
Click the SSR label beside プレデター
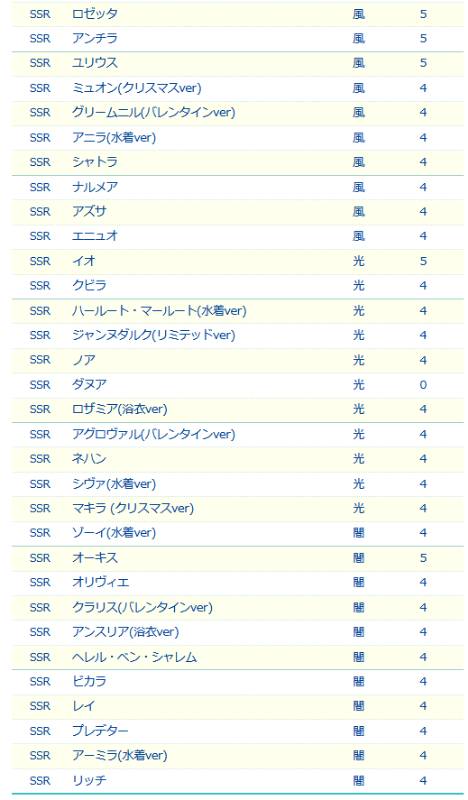[40, 731]
